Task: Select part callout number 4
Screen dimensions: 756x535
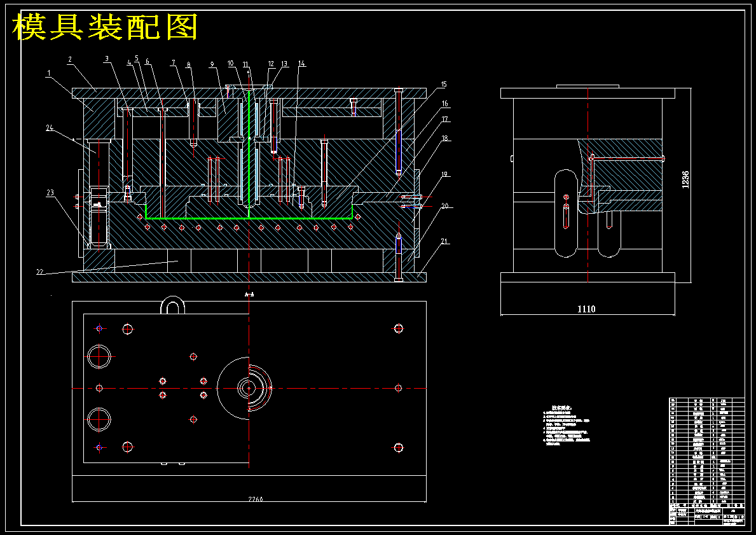Action: pyautogui.click(x=129, y=62)
